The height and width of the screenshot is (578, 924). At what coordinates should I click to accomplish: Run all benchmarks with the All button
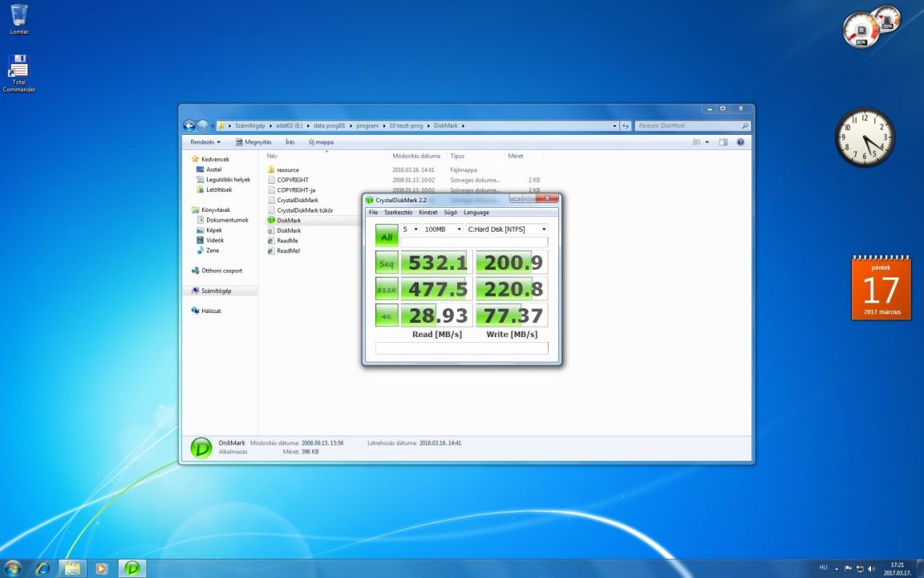point(387,236)
